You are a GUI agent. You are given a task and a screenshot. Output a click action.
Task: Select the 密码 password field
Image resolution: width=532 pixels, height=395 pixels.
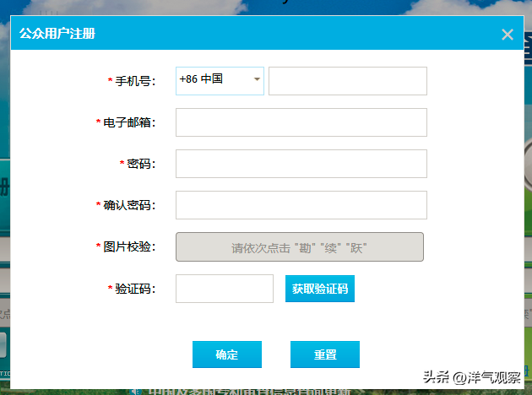click(x=301, y=164)
